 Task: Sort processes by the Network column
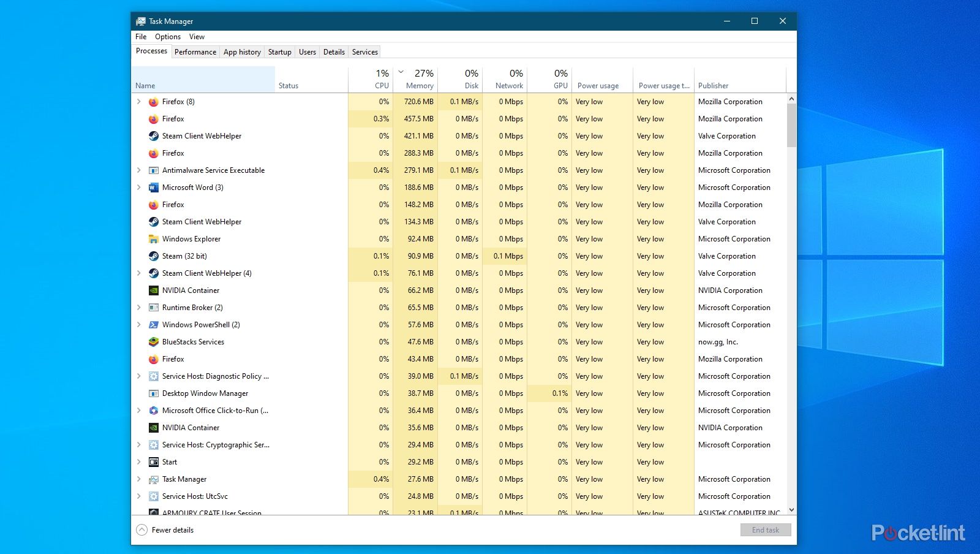505,79
